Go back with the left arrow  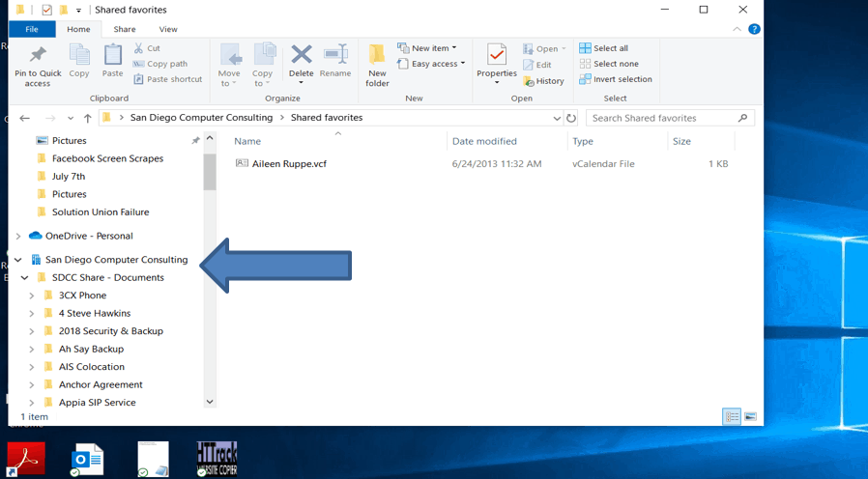[x=24, y=118]
